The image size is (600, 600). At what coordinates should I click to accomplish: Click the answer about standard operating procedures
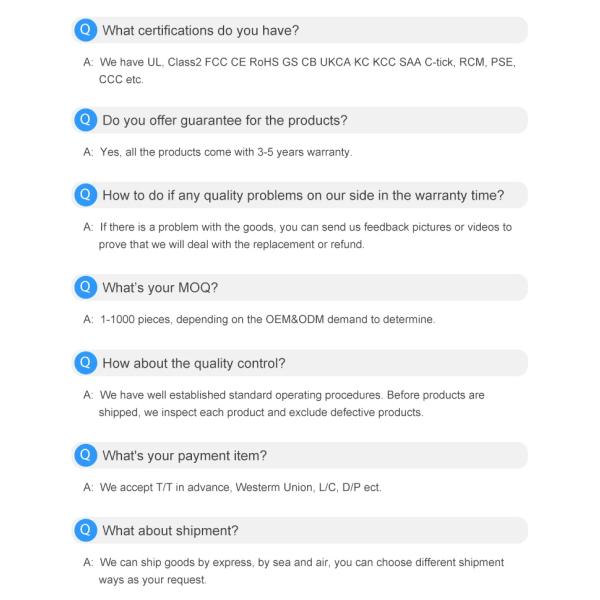point(290,404)
